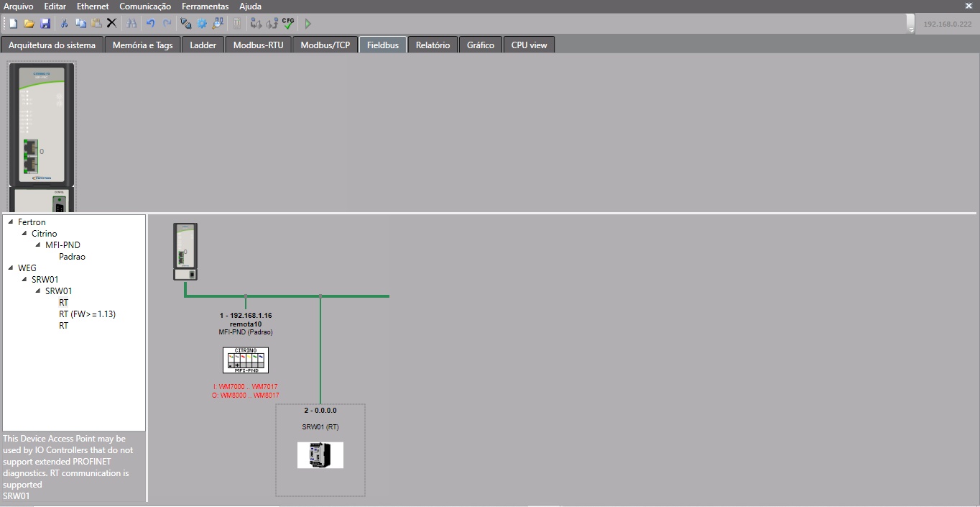Open the Modbus/TCP tab
980x507 pixels.
(x=325, y=45)
